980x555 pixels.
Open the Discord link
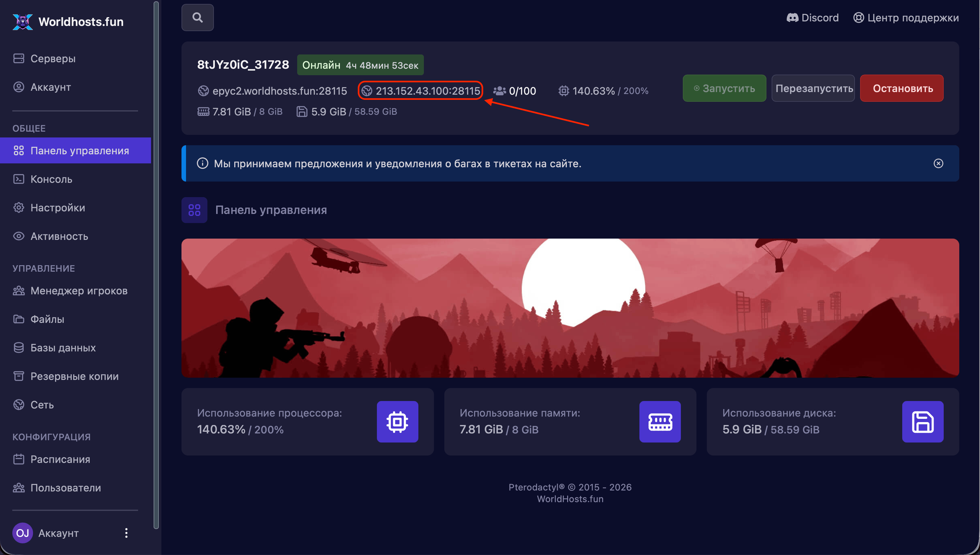coord(812,18)
